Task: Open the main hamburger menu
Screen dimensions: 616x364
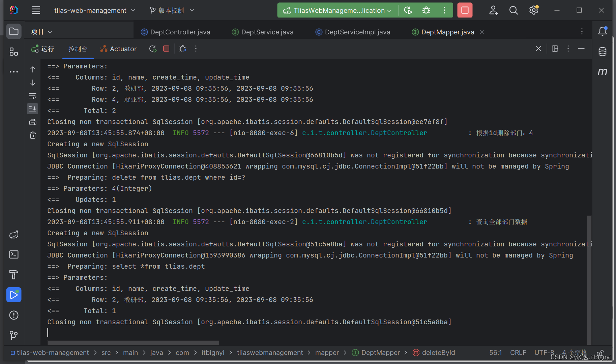Action: coord(36,10)
